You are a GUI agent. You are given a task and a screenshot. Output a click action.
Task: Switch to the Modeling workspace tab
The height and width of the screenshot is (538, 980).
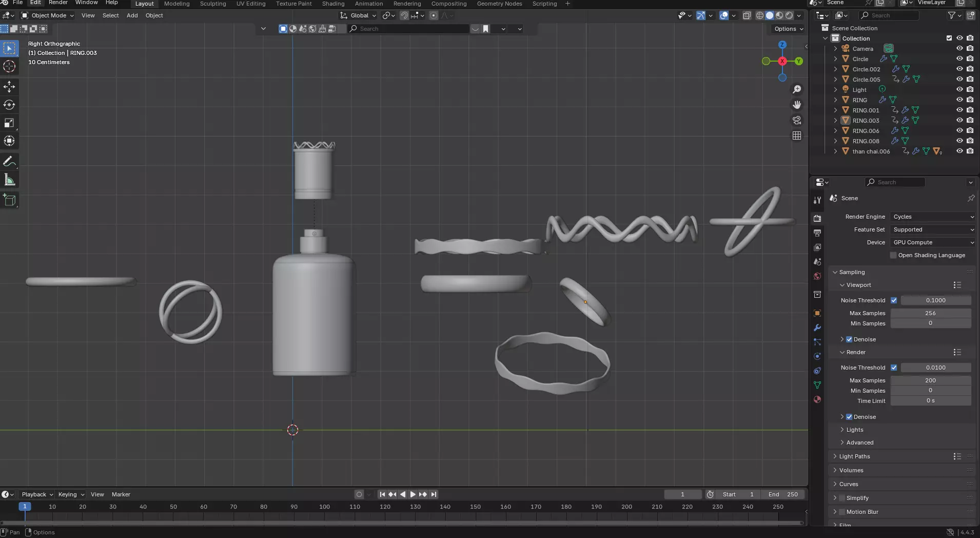point(177,4)
